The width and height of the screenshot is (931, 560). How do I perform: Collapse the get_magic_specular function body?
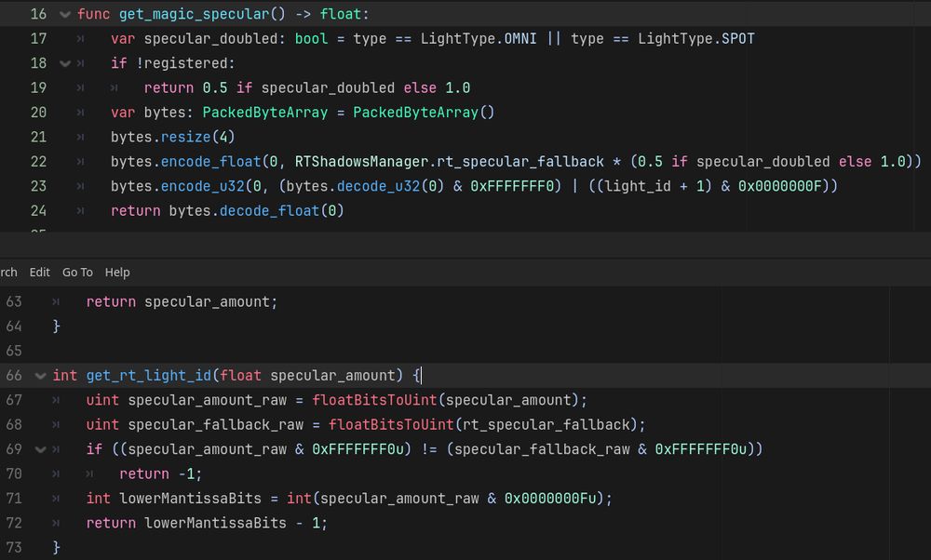click(x=63, y=14)
